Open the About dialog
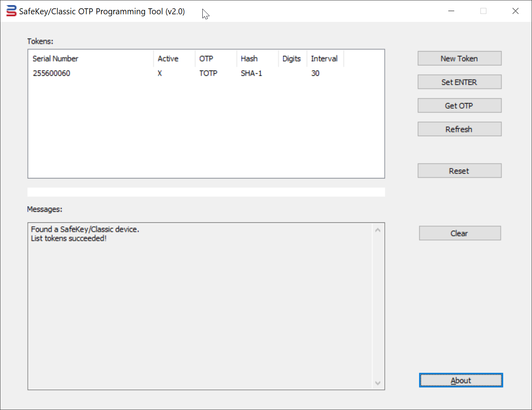Screen dimensions: 532x410 tap(461, 381)
